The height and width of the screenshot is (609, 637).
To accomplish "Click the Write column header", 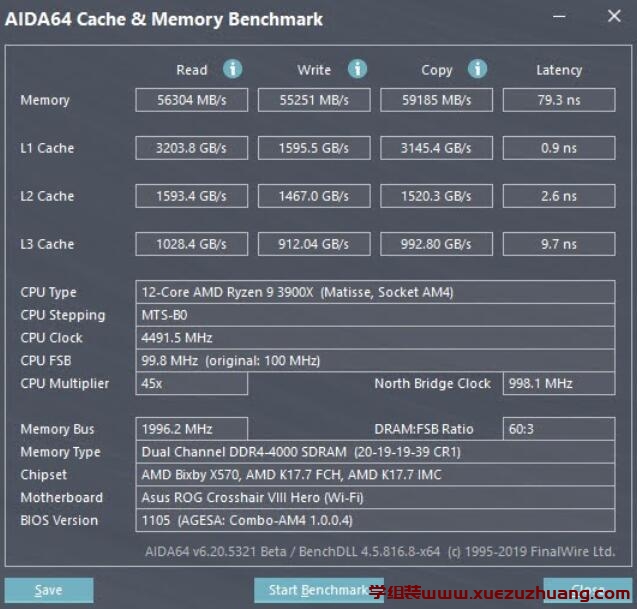I will coord(314,70).
